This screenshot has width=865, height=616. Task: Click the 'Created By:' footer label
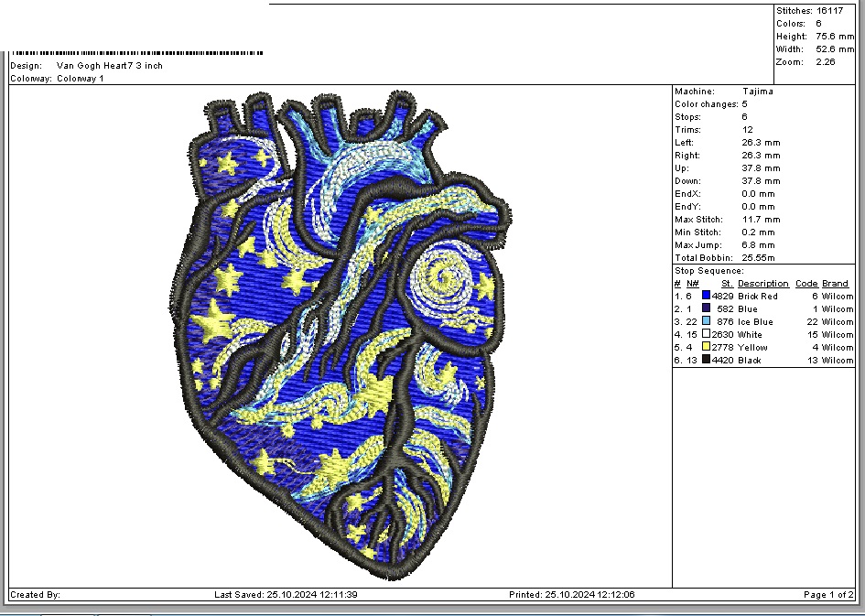tap(36, 595)
